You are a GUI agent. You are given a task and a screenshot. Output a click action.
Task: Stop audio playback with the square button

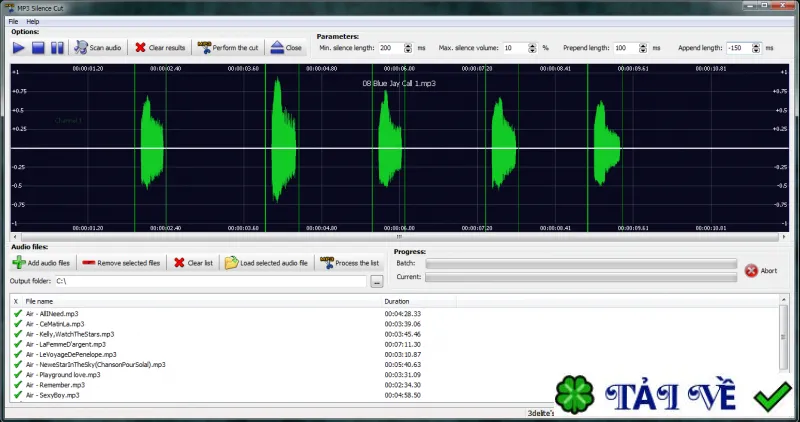point(38,48)
